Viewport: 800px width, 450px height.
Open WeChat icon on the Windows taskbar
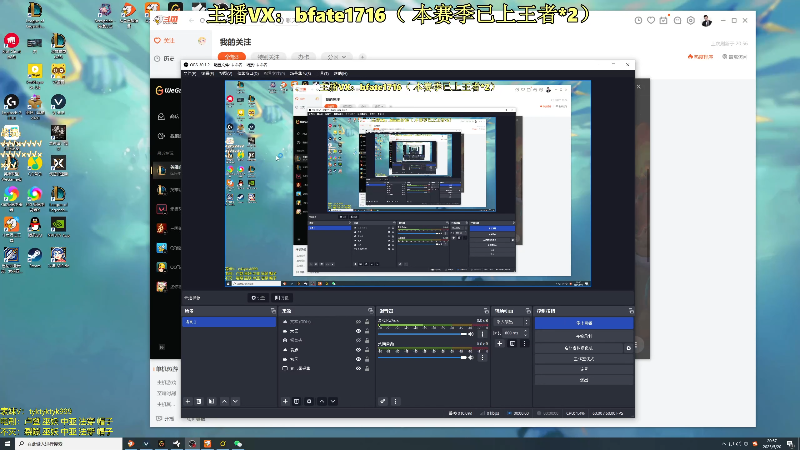pos(238,444)
